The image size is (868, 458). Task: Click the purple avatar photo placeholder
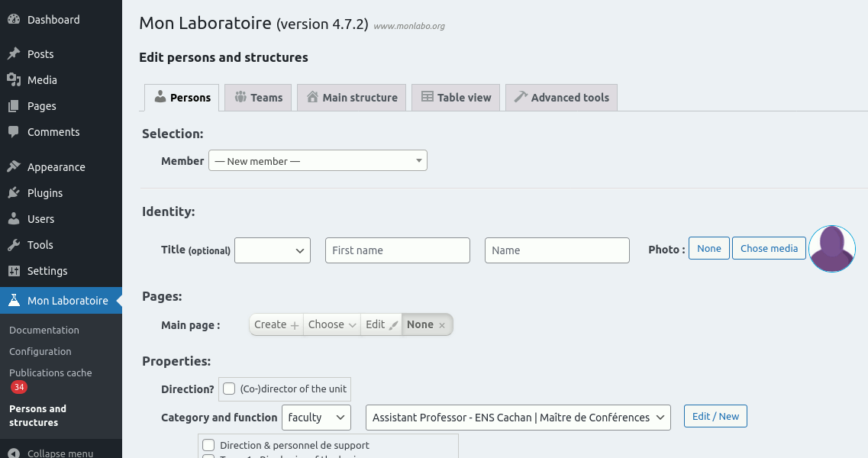(x=832, y=249)
